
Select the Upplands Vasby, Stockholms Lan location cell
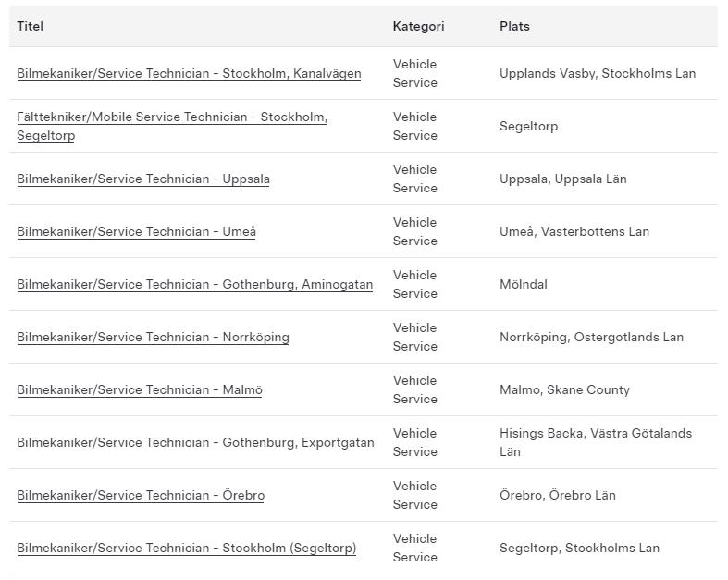597,74
